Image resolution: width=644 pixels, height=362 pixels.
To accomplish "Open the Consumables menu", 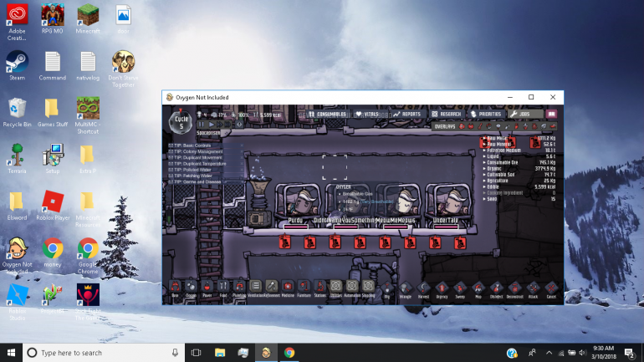I will coord(328,114).
